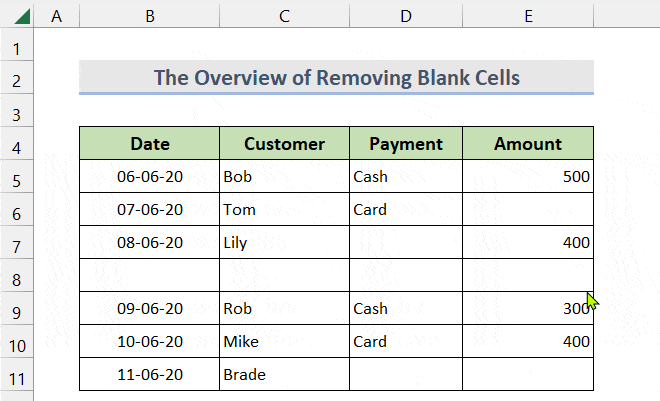Select row 11 header
The image size is (660, 401).
(17, 374)
